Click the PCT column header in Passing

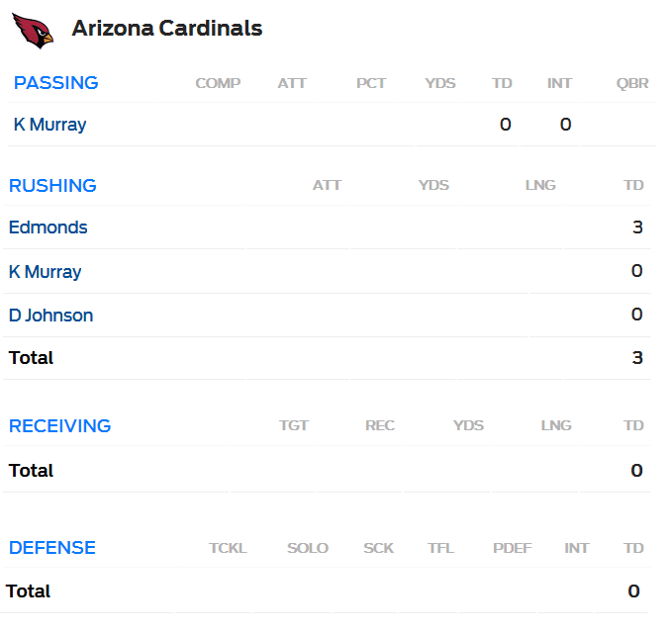coord(371,83)
